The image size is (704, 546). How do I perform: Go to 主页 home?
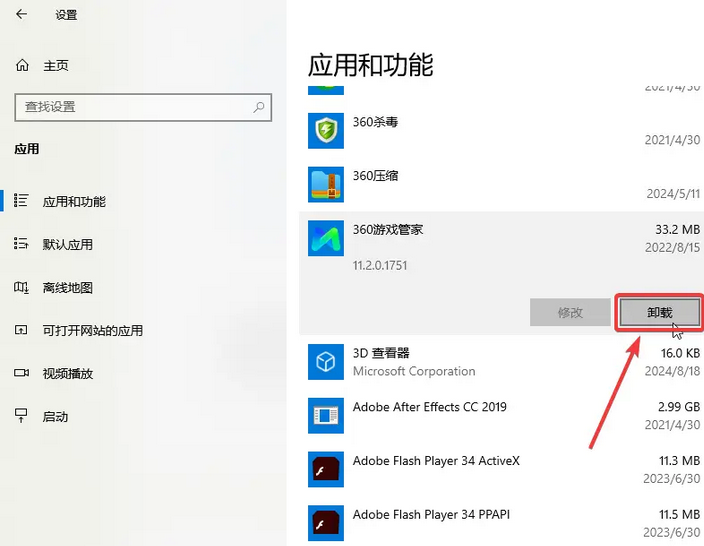pyautogui.click(x=56, y=66)
